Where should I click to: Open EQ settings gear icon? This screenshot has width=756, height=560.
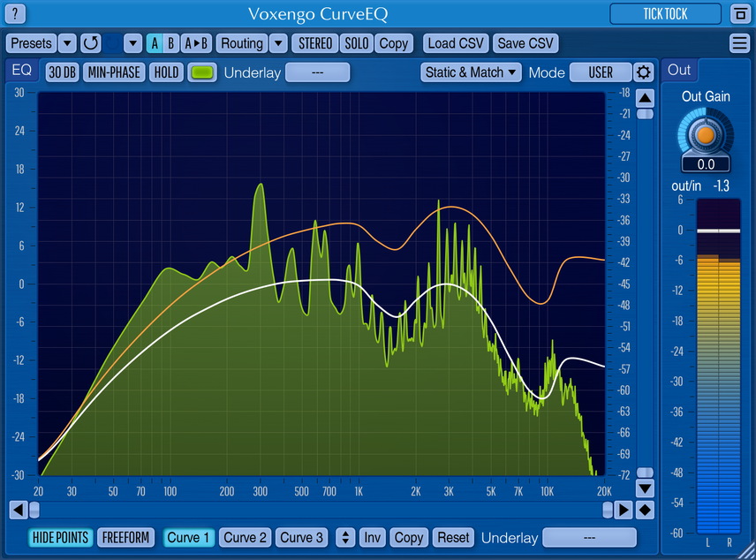645,72
